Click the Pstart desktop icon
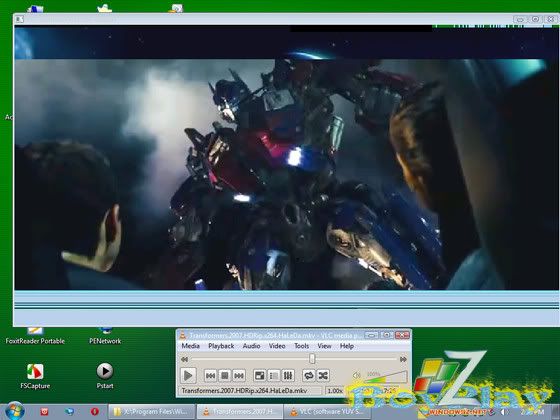The image size is (560, 420). 105,375
